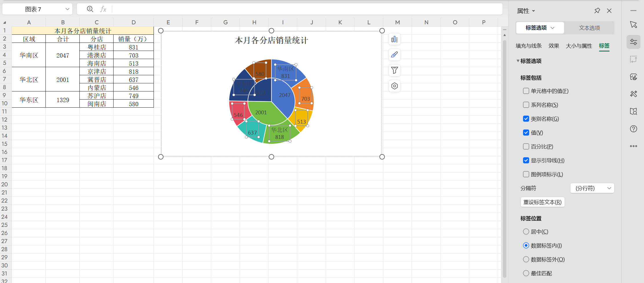The image size is (644, 283).
Task: Open the help question mark icon
Action: pyautogui.click(x=633, y=129)
